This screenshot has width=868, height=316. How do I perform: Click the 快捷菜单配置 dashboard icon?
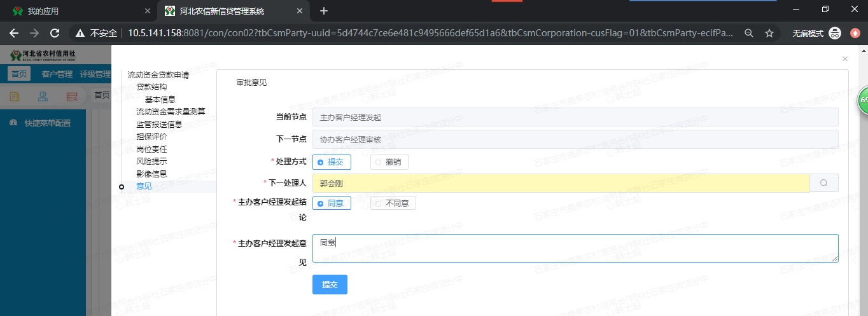[x=13, y=123]
